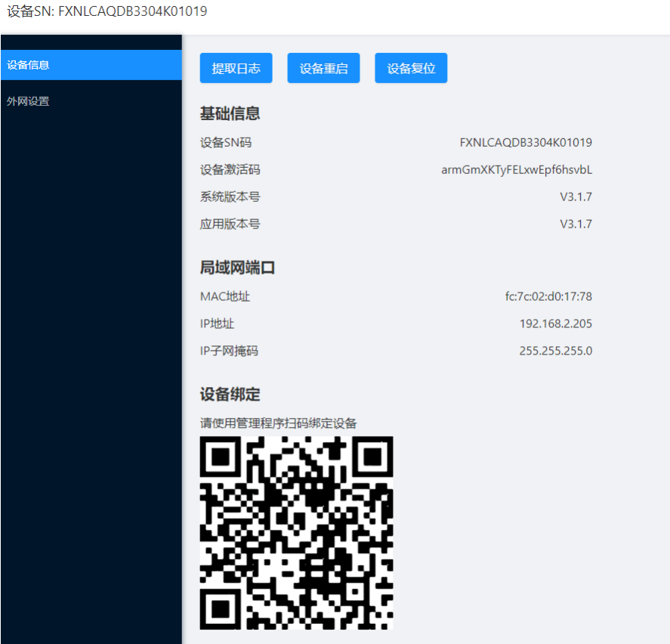Image resolution: width=670 pixels, height=644 pixels.
Task: Click the MAC address fc:7c:02:d0:17:78
Action: click(x=548, y=296)
